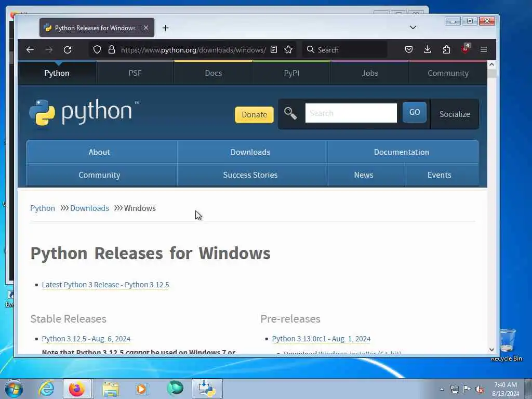Select the Community top bar tab
The height and width of the screenshot is (399, 532).
click(x=448, y=73)
